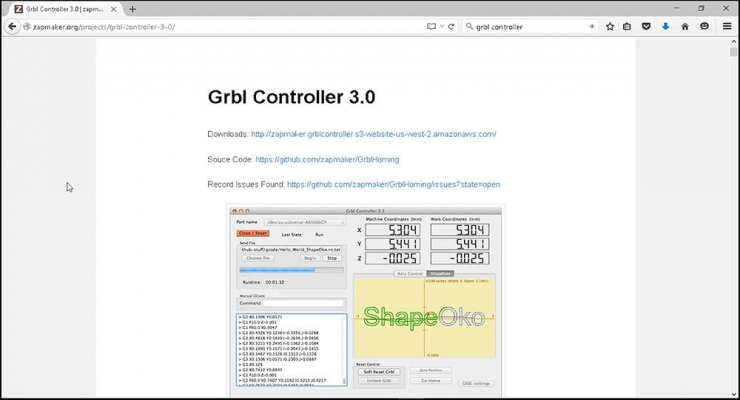The height and width of the screenshot is (400, 740).
Task: Click the search box containing grbl controller
Action: [529, 27]
